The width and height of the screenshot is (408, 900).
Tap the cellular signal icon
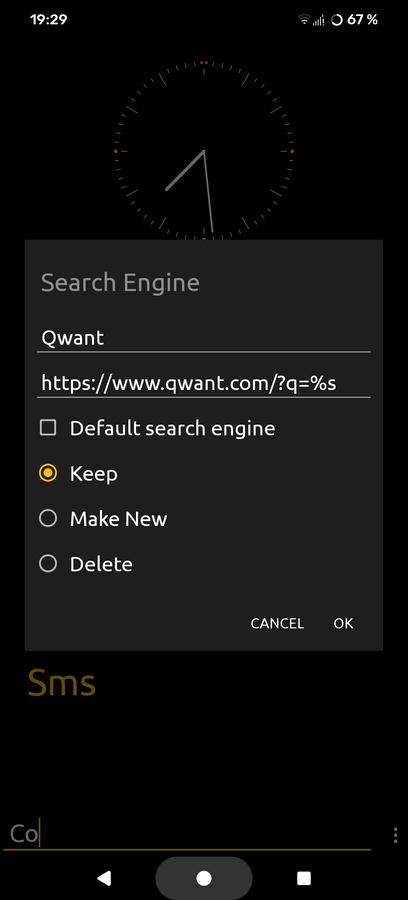[318, 20]
